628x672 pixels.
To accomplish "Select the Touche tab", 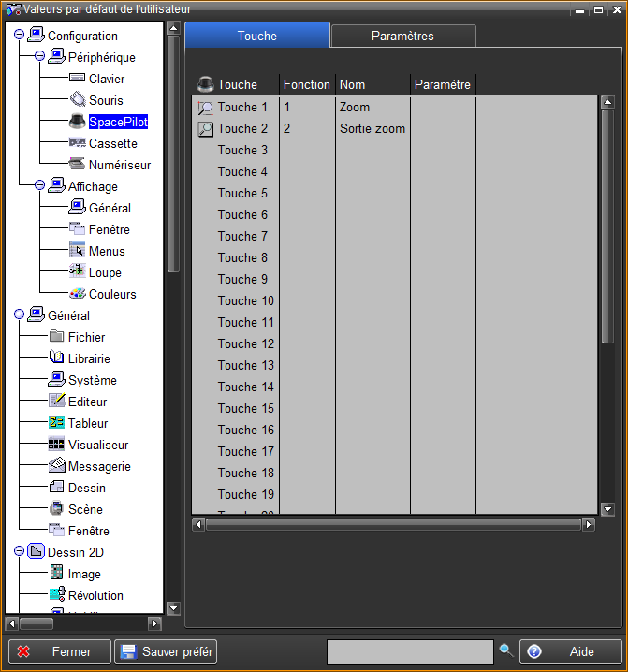I will tap(256, 36).
